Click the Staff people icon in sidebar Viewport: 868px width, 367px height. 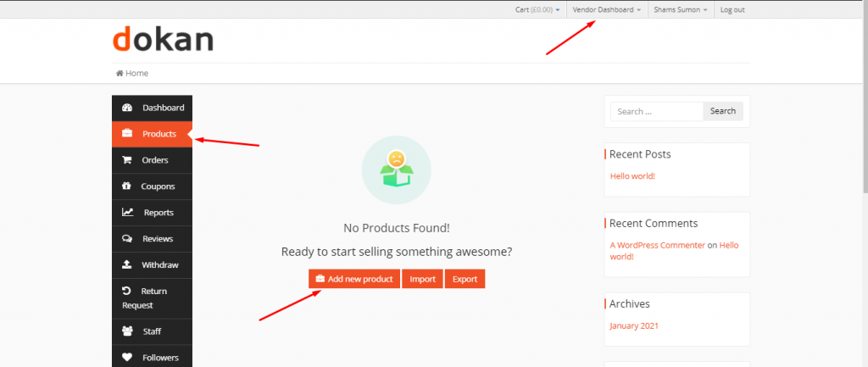(127, 331)
